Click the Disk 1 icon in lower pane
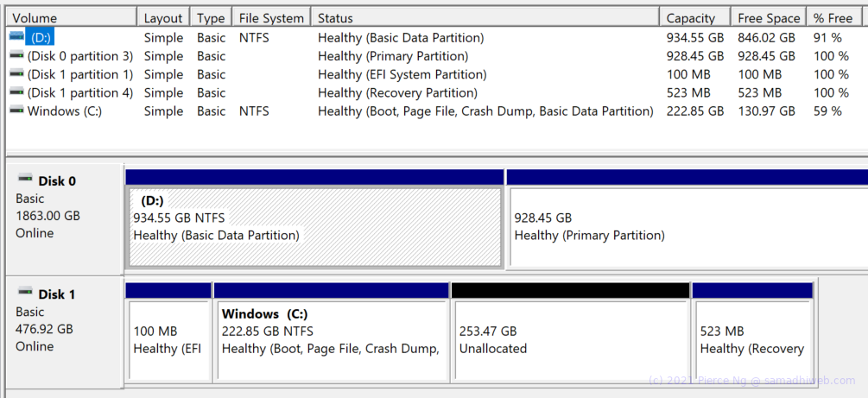Screen dimensions: 868x398 (25, 292)
